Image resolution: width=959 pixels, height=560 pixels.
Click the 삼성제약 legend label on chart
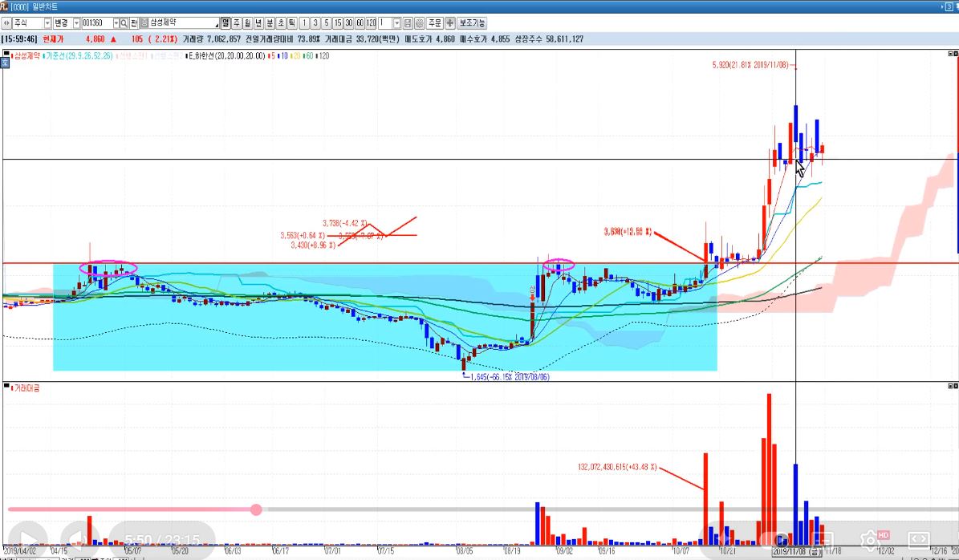(27, 55)
